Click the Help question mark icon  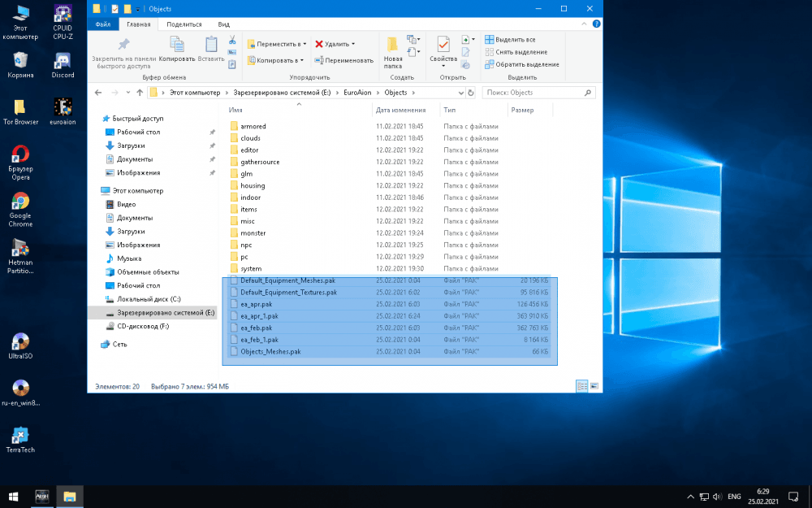[x=595, y=24]
